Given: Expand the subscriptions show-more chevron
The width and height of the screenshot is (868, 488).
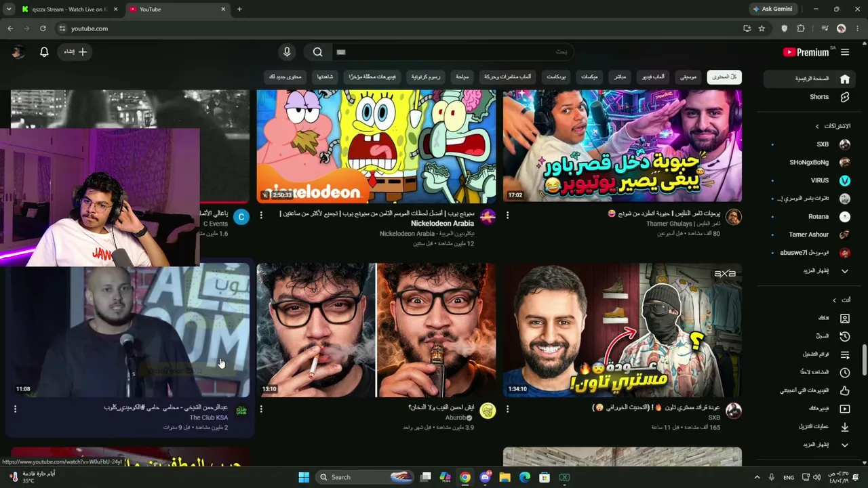Looking at the screenshot, I should [845, 271].
